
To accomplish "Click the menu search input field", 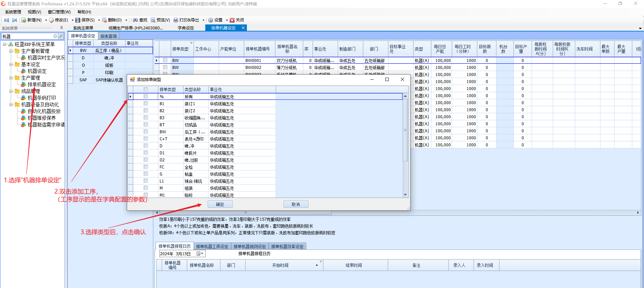I will [x=28, y=36].
